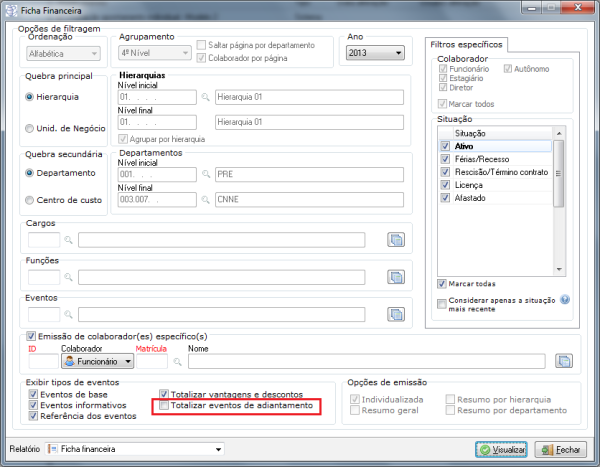Enable Totalizar eventos de adiantamento checkbox
The height and width of the screenshot is (467, 600).
coord(165,406)
